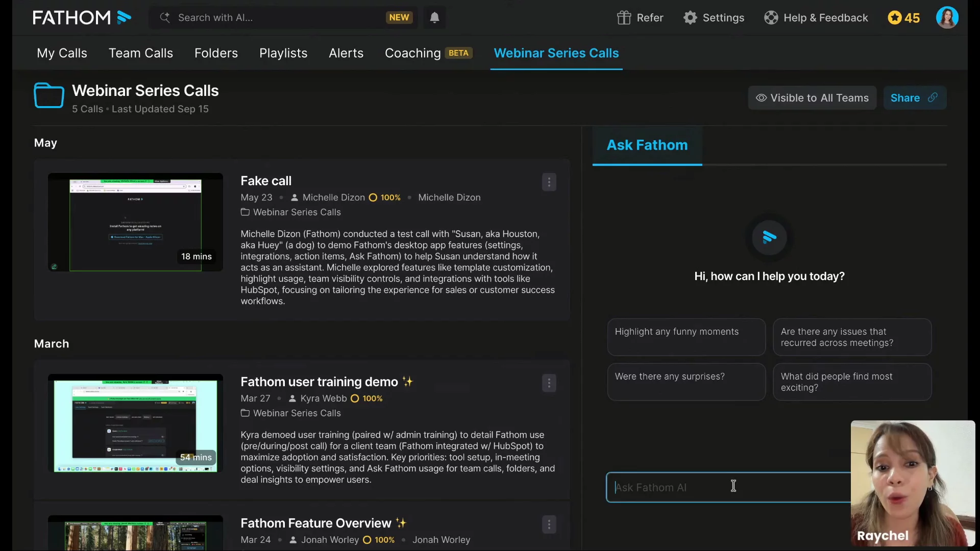
Task: Click the Fathom logo
Action: (82, 18)
